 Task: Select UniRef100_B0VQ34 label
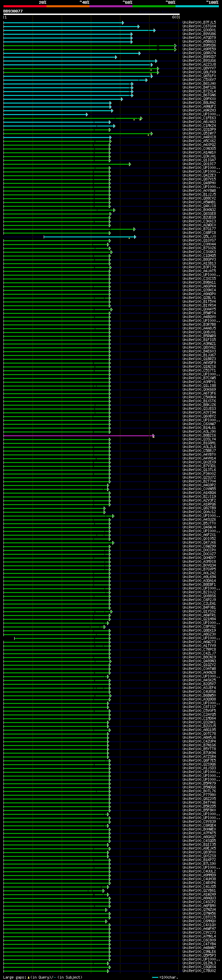199,566
